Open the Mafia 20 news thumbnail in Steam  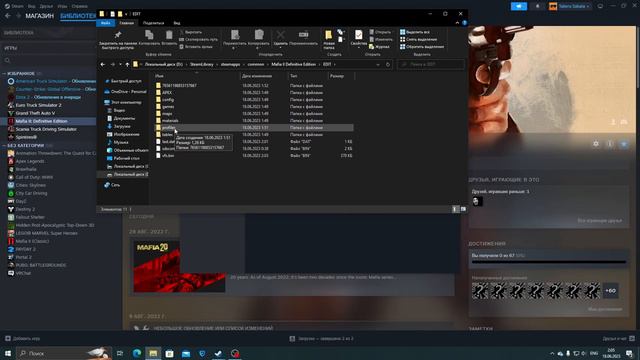point(179,266)
